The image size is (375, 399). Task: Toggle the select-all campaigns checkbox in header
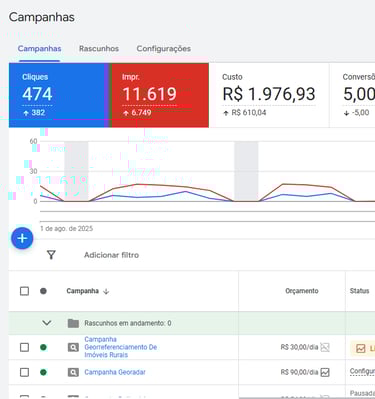pyautogui.click(x=24, y=291)
